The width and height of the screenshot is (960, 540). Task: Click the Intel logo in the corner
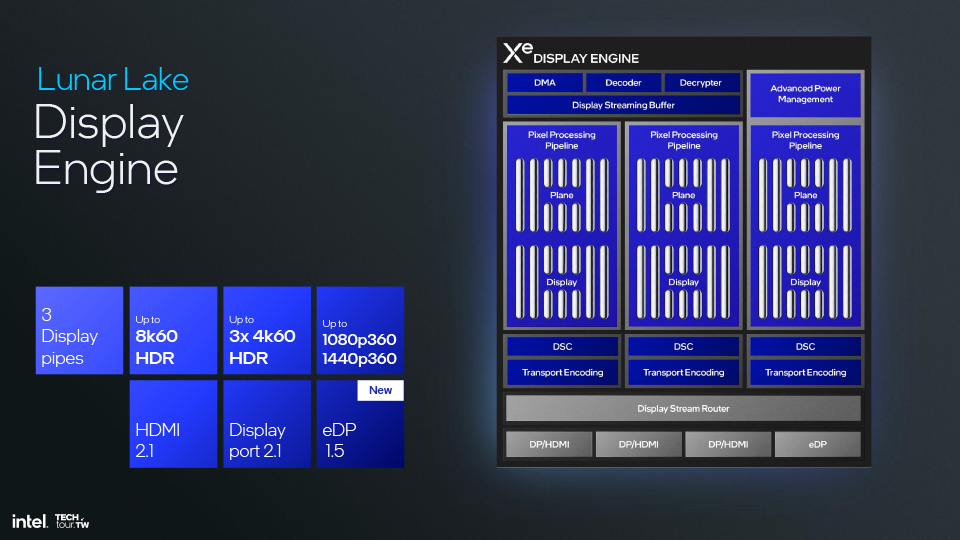click(29, 521)
